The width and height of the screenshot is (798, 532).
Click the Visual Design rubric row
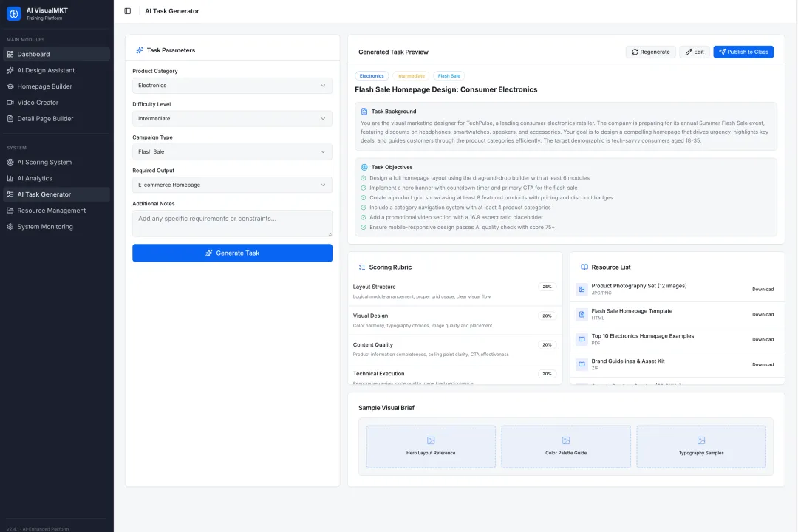pyautogui.click(x=455, y=320)
